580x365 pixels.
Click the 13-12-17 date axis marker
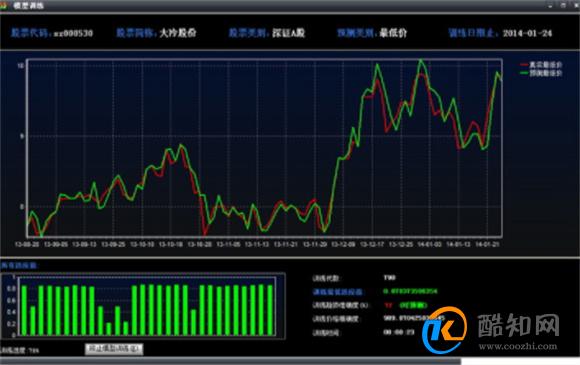(372, 244)
